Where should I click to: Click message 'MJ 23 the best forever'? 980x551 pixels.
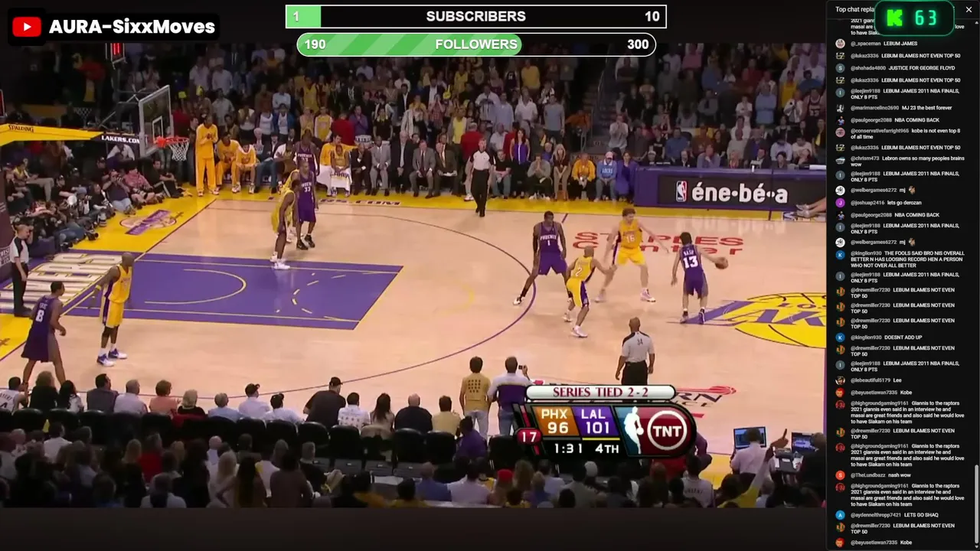tap(926, 108)
